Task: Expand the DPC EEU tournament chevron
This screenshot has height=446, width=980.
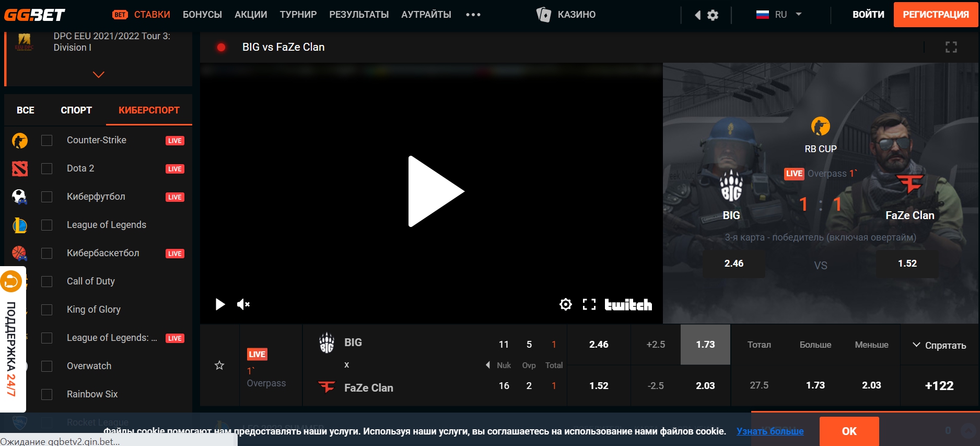Action: pyautogui.click(x=98, y=75)
